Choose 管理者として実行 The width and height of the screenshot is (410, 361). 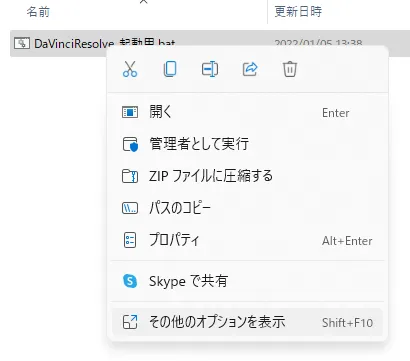point(247,144)
